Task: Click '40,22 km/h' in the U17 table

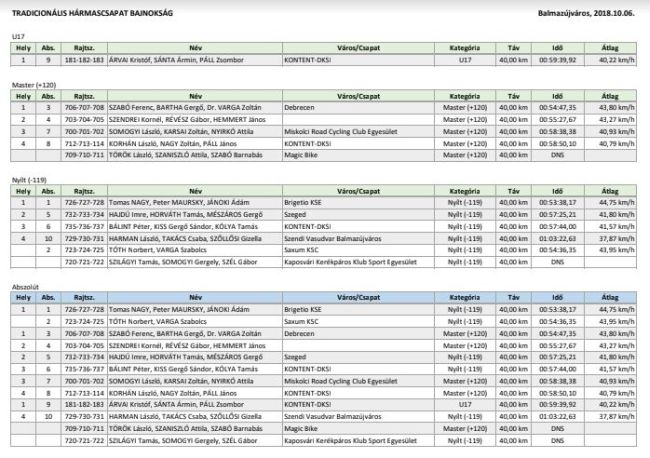Action: [x=617, y=60]
